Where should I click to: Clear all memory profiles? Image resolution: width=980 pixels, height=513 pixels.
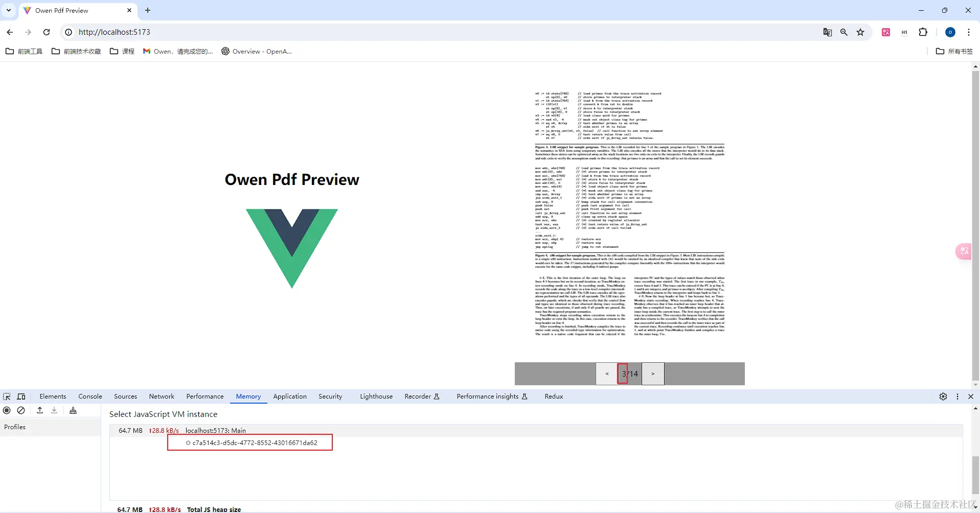21,410
